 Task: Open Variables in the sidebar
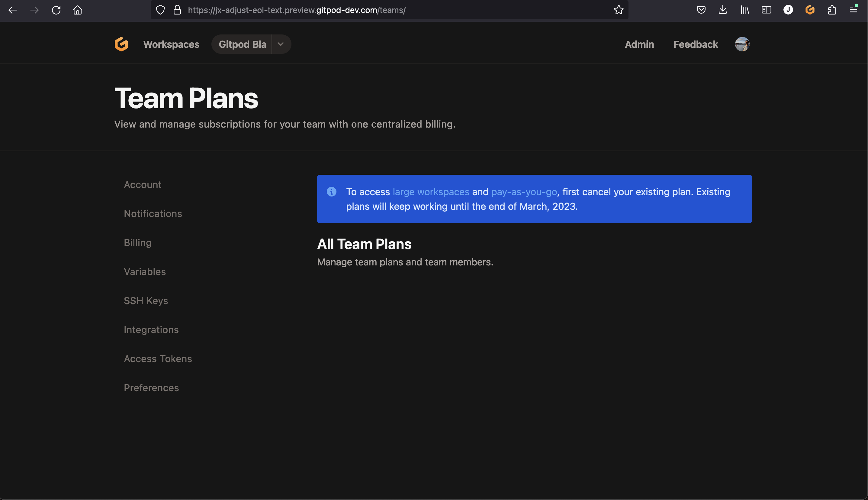(x=145, y=272)
